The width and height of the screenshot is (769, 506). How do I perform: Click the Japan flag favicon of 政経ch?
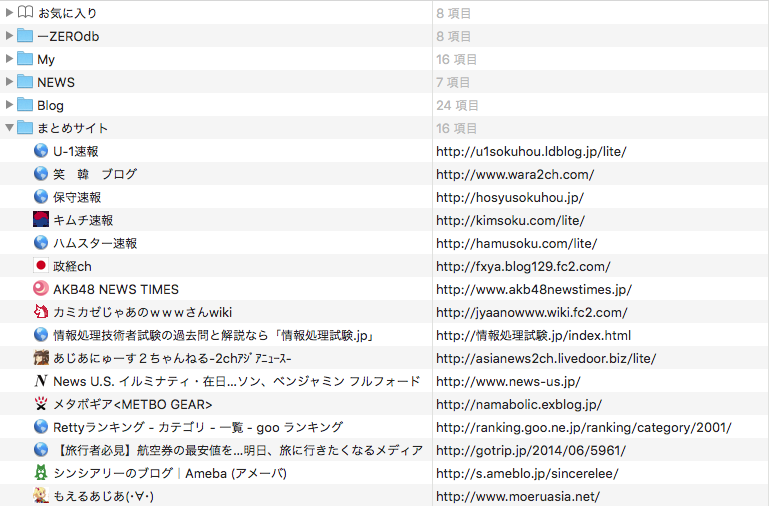[x=41, y=266]
